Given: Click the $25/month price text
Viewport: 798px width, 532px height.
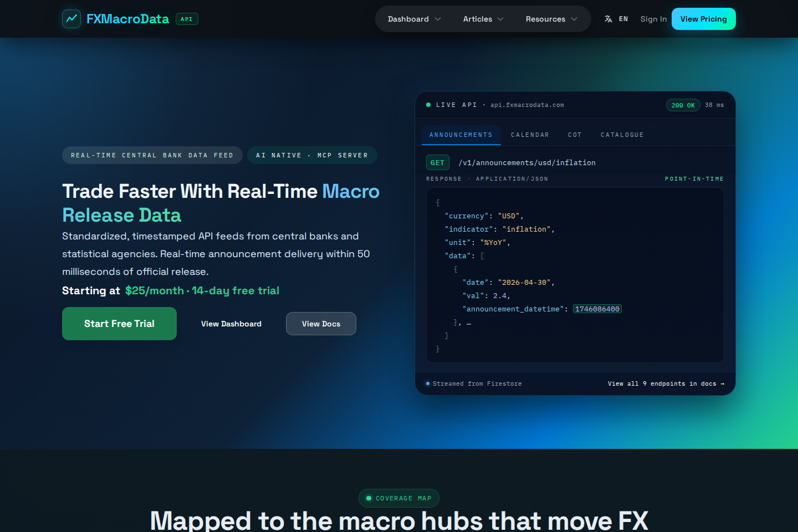Looking at the screenshot, I should tap(155, 290).
